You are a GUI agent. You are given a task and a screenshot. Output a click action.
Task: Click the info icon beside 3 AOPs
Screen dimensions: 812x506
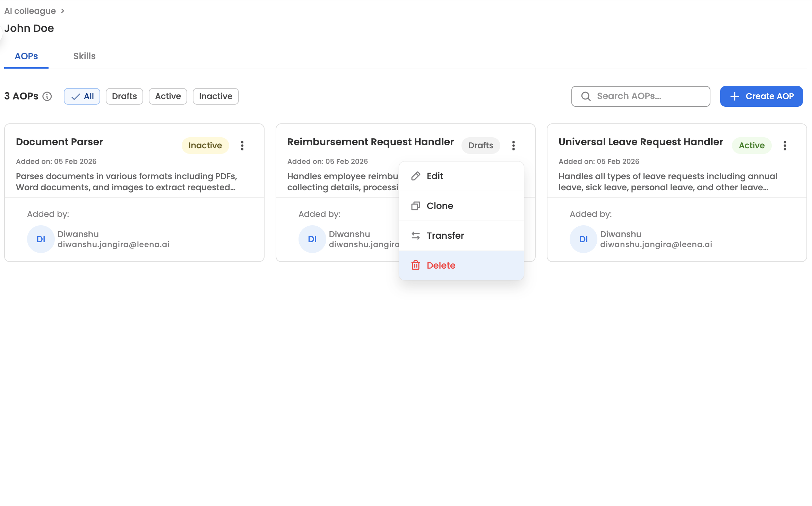[47, 96]
